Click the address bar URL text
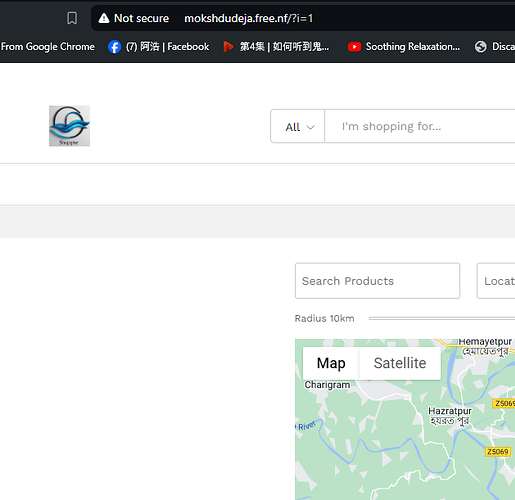The width and height of the screenshot is (515, 500). pos(248,18)
